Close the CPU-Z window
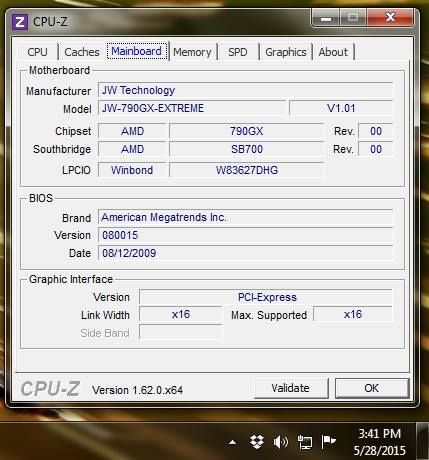Viewport: 429px width, 460px height. (390, 17)
